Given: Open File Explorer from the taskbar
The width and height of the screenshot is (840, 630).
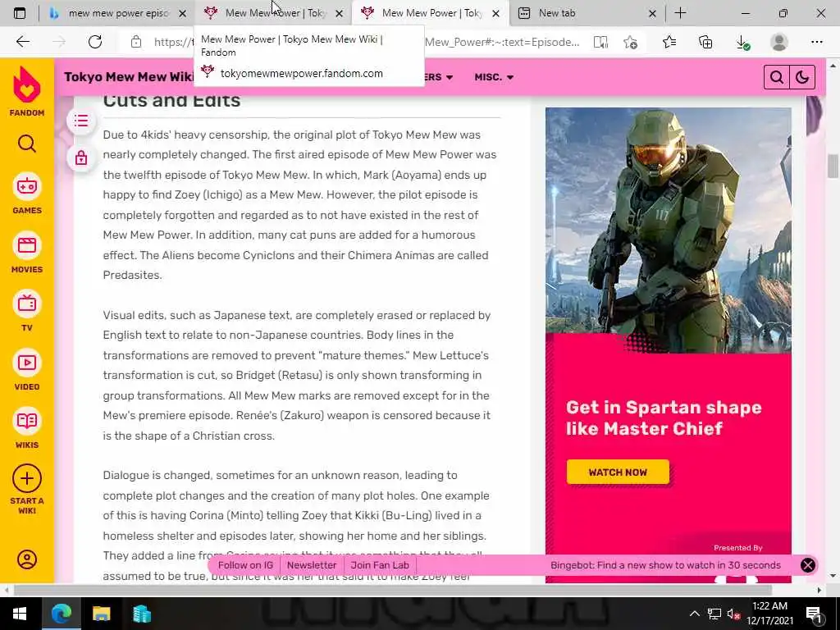Looking at the screenshot, I should tap(101, 614).
